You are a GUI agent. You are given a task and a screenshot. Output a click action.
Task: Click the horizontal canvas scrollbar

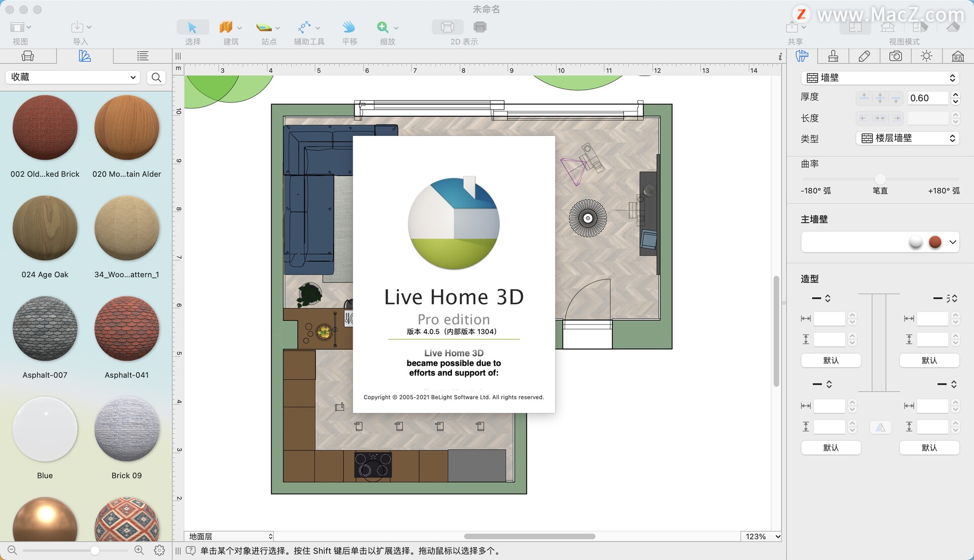(x=529, y=536)
